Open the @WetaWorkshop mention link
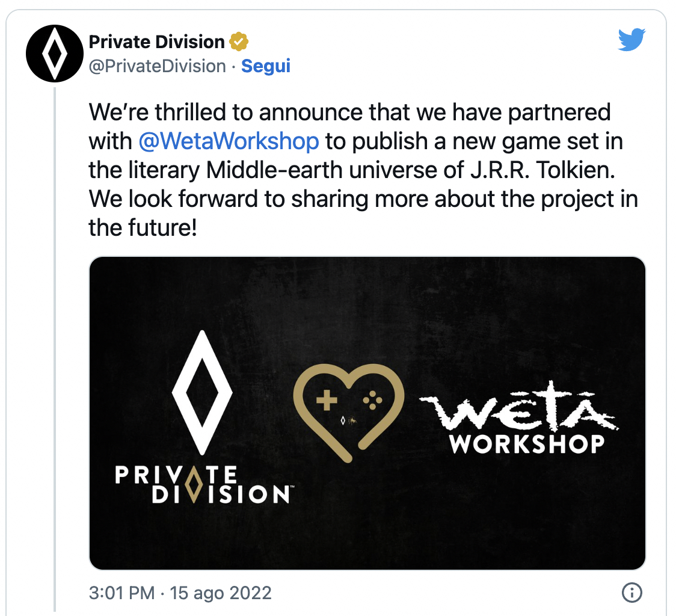Image resolution: width=676 pixels, height=616 pixels. pyautogui.click(x=229, y=141)
